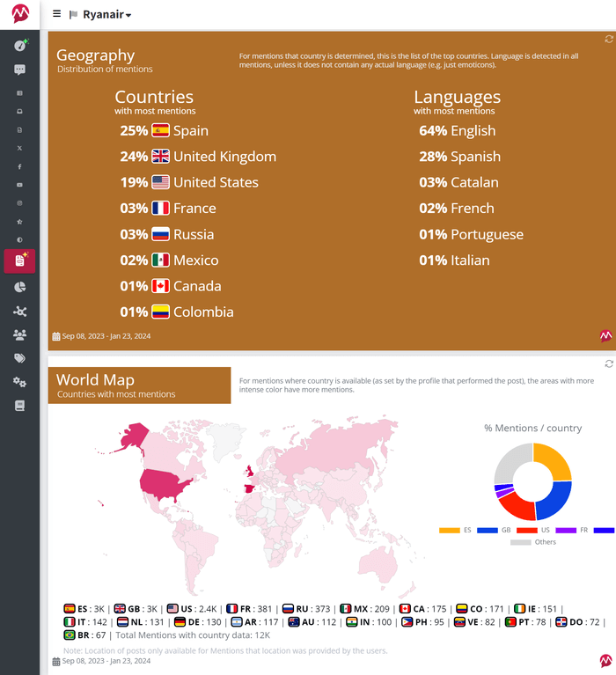Open the Facebook mentions icon

coord(19,166)
